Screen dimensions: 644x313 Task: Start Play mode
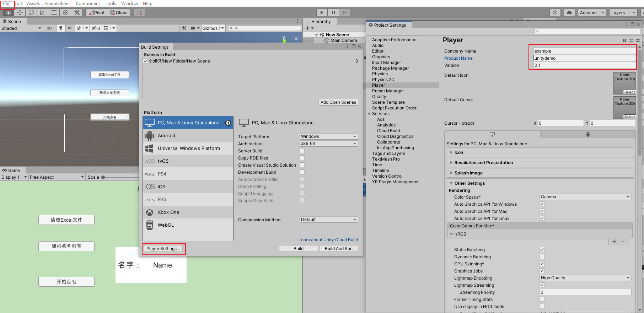(x=322, y=12)
